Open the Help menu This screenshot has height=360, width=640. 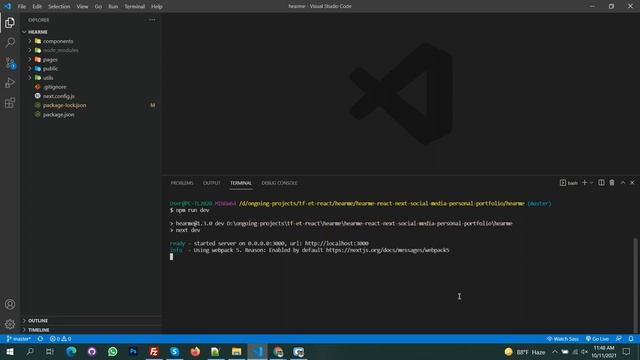tap(157, 7)
